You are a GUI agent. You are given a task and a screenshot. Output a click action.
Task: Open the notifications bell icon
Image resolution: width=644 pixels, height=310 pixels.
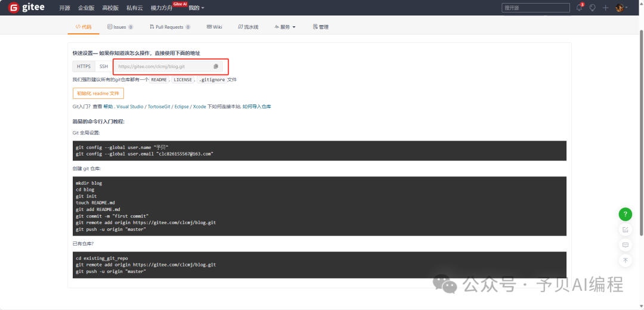(x=580, y=7)
